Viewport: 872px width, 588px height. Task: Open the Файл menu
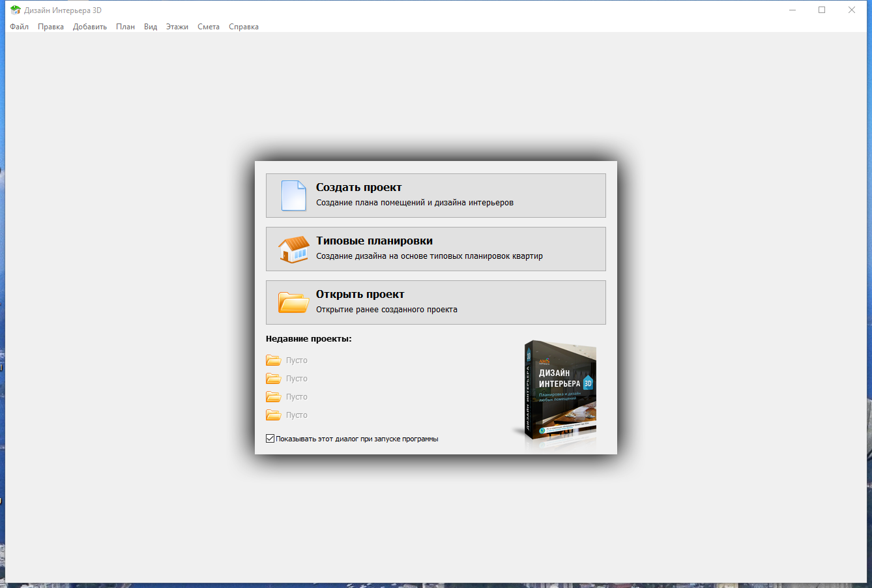click(18, 27)
